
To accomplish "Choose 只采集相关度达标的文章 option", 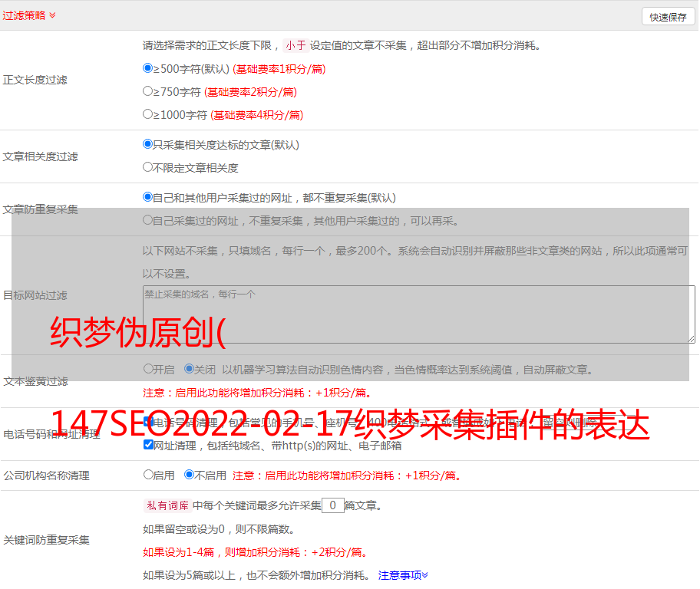I will 147,144.
